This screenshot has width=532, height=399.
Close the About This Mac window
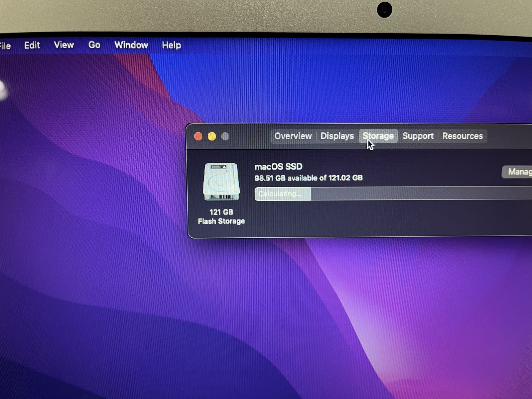click(199, 136)
